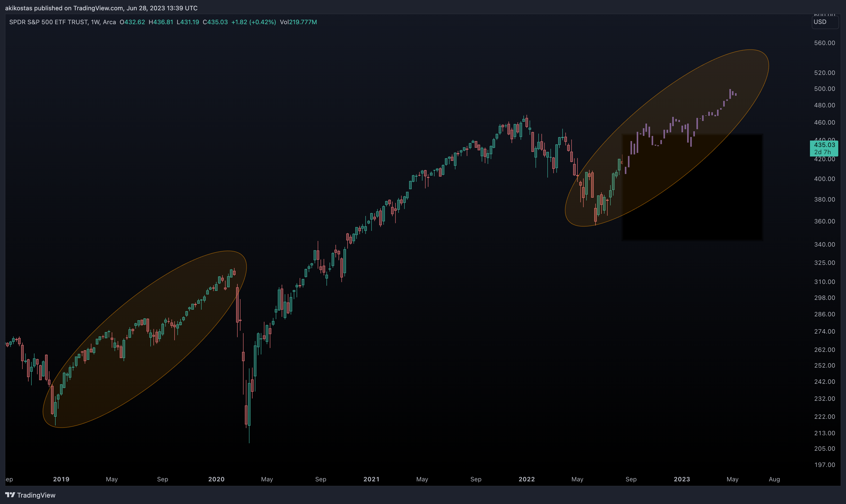This screenshot has width=846, height=504.
Task: Click the 460.00 price axis label
Action: pyautogui.click(x=824, y=122)
